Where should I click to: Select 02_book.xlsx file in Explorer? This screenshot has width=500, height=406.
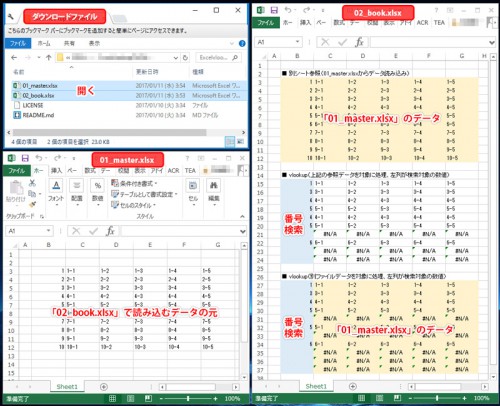pyautogui.click(x=130, y=96)
